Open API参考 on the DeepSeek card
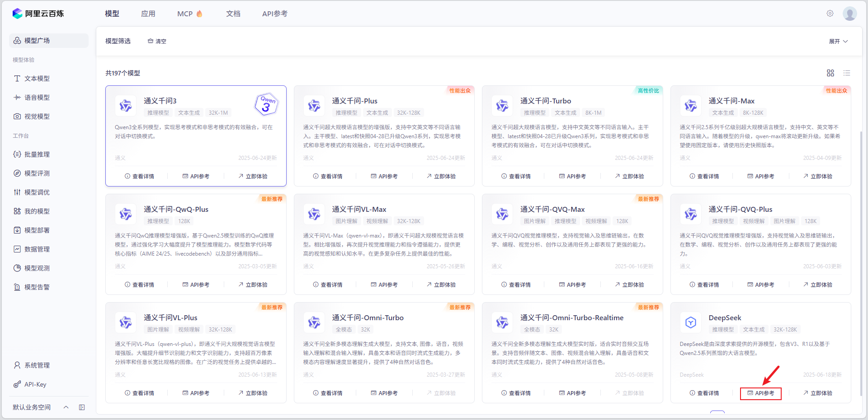Viewport: 868px width, 420px height. [x=761, y=393]
